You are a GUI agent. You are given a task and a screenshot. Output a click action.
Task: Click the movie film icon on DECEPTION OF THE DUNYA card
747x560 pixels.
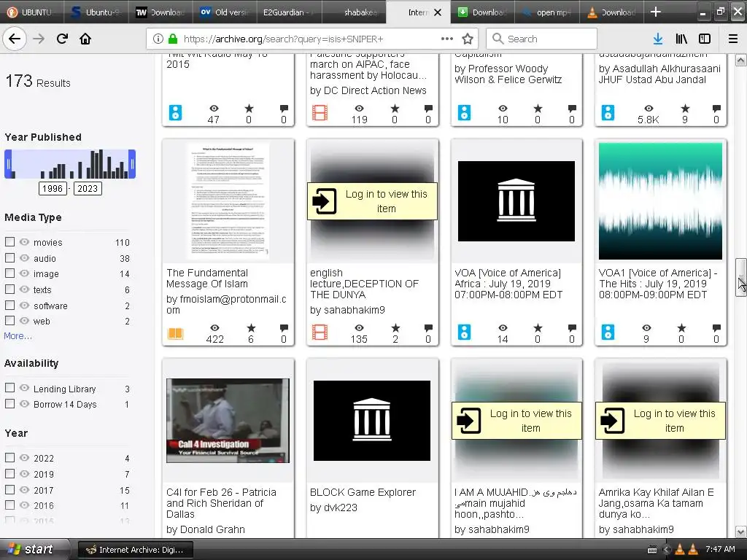click(320, 332)
